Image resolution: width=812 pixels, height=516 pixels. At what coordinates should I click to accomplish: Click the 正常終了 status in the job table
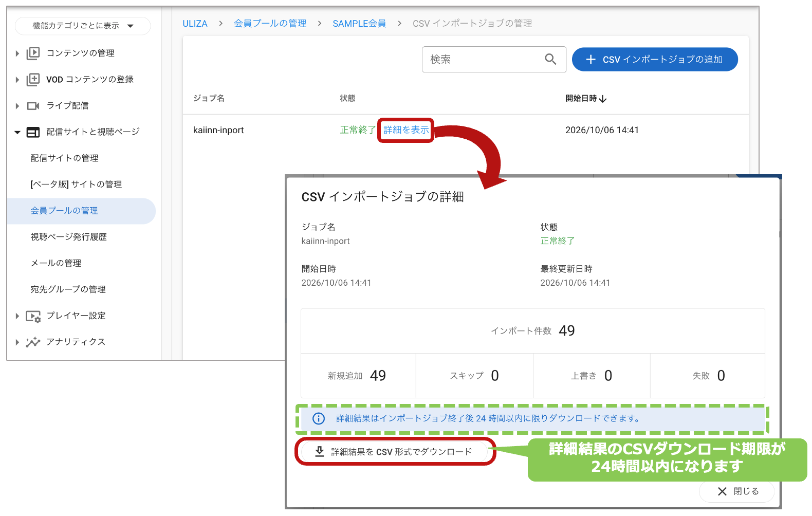(x=358, y=130)
